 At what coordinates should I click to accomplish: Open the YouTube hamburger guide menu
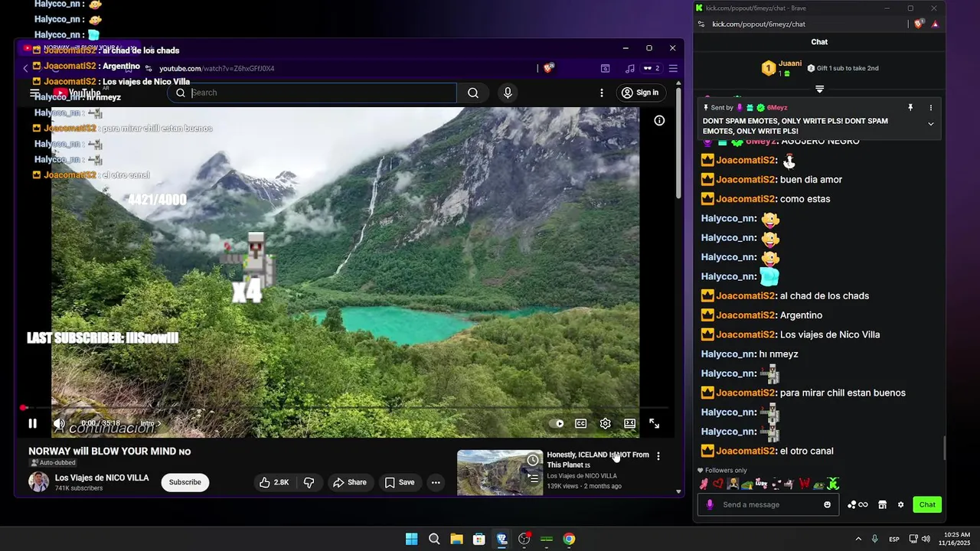tap(34, 93)
